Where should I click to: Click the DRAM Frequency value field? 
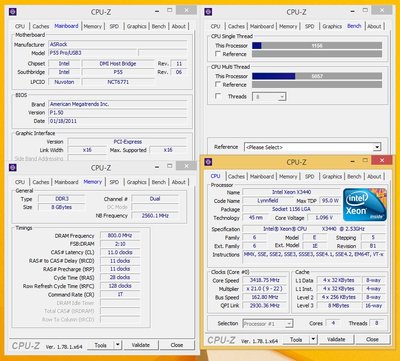[x=120, y=235]
